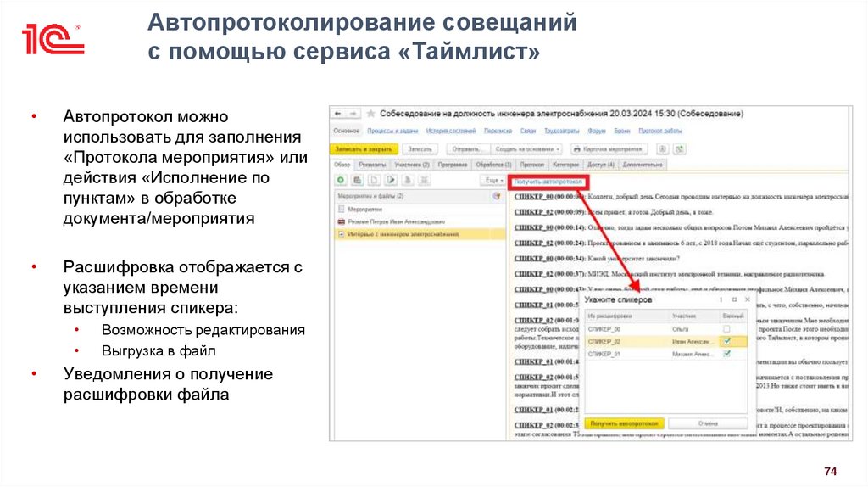Image resolution: width=868 pixels, height=487 pixels.
Task: Add the document to favorites with star icon
Action: click(x=371, y=114)
